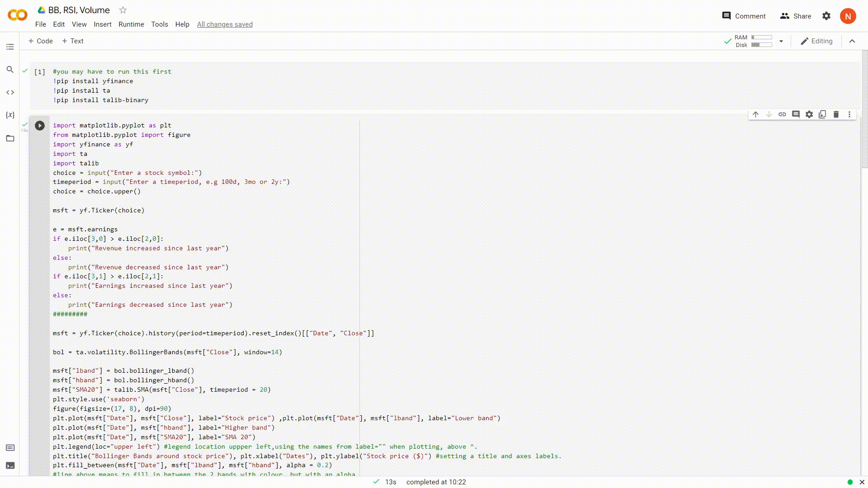Click the bollinger_lband assignment line
The height and width of the screenshot is (488, 868).
coord(123,371)
